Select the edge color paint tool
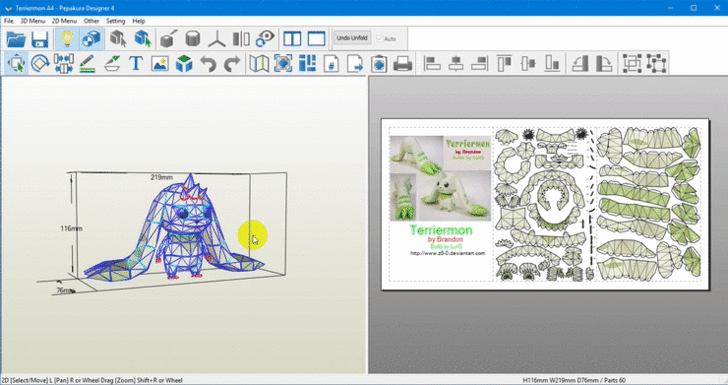 112,64
